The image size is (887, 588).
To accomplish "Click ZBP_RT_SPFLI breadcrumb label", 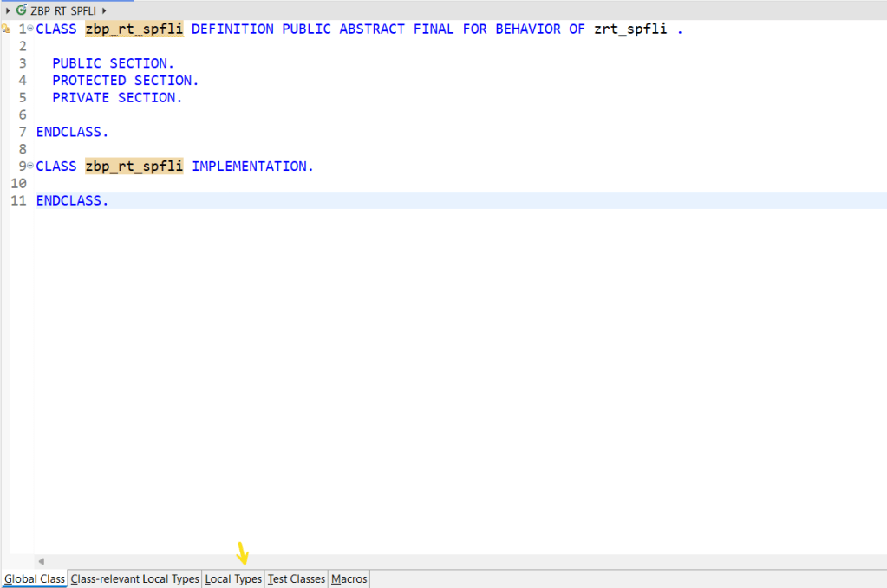I will click(63, 10).
